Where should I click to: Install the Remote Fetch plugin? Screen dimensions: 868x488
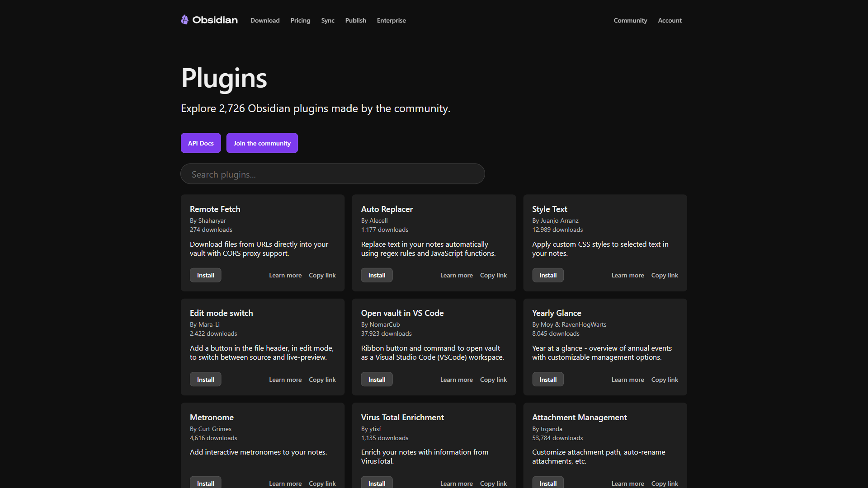coord(206,275)
